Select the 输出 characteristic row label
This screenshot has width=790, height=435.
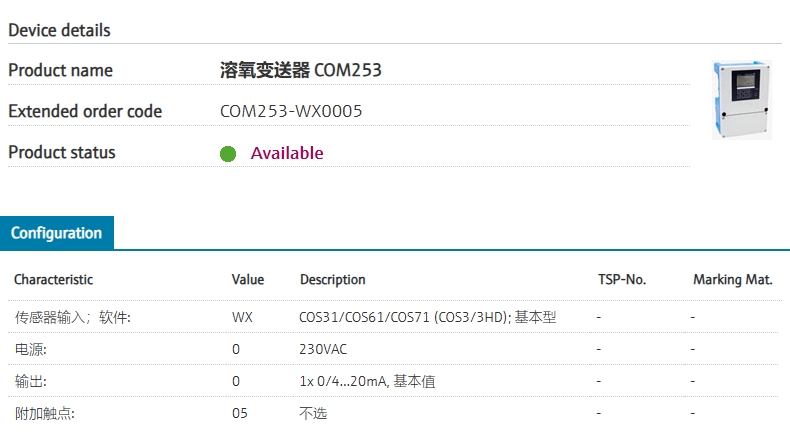coord(31,382)
